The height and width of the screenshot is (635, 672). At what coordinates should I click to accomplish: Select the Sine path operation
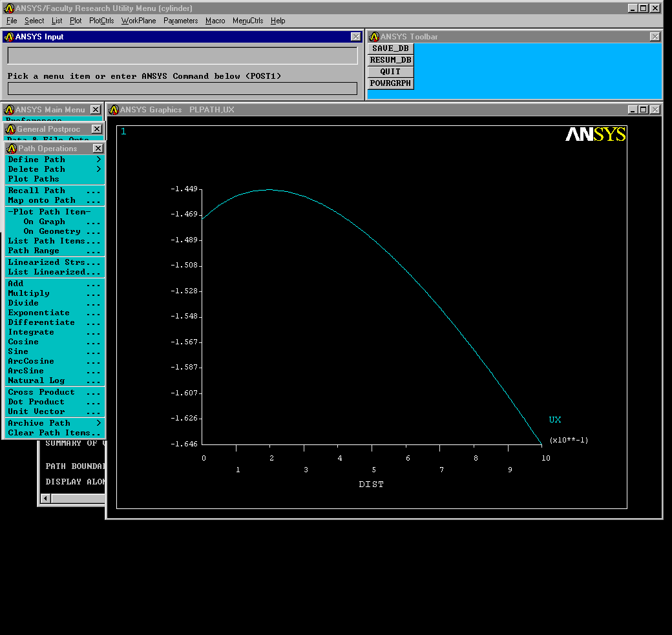(54, 351)
